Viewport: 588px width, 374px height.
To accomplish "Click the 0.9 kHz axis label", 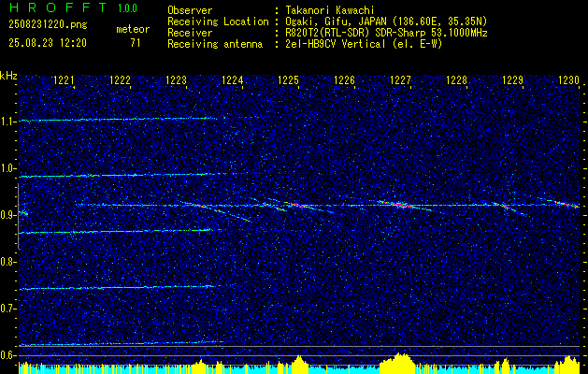I will pyautogui.click(x=7, y=215).
